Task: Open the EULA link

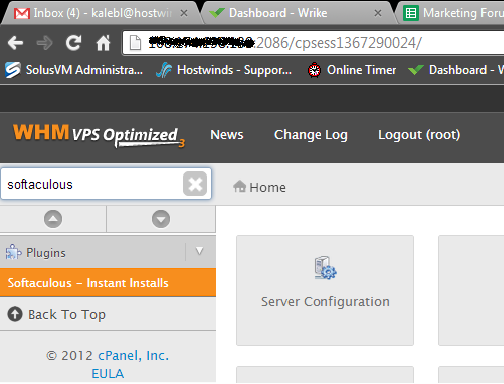Action: coord(108,373)
